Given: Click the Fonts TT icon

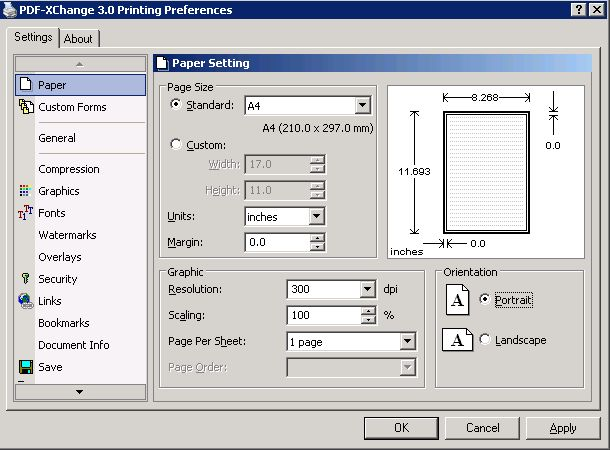Looking at the screenshot, I should [25, 212].
